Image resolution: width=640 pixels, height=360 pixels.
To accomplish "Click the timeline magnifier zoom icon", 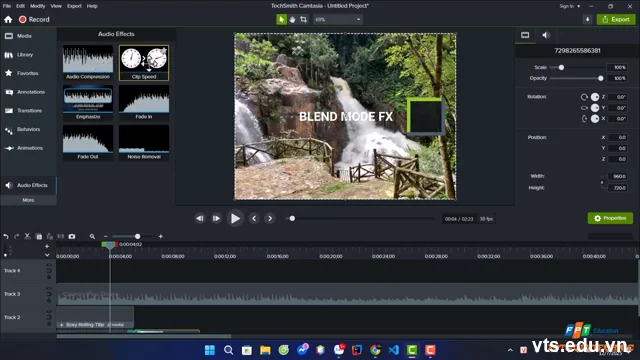I will click(92, 236).
